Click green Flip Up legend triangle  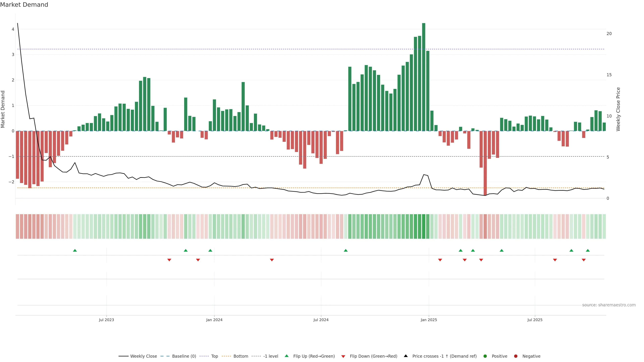click(287, 356)
